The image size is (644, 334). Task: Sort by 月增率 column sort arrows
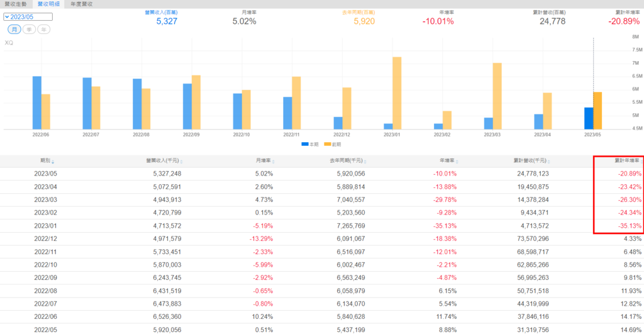(x=273, y=162)
